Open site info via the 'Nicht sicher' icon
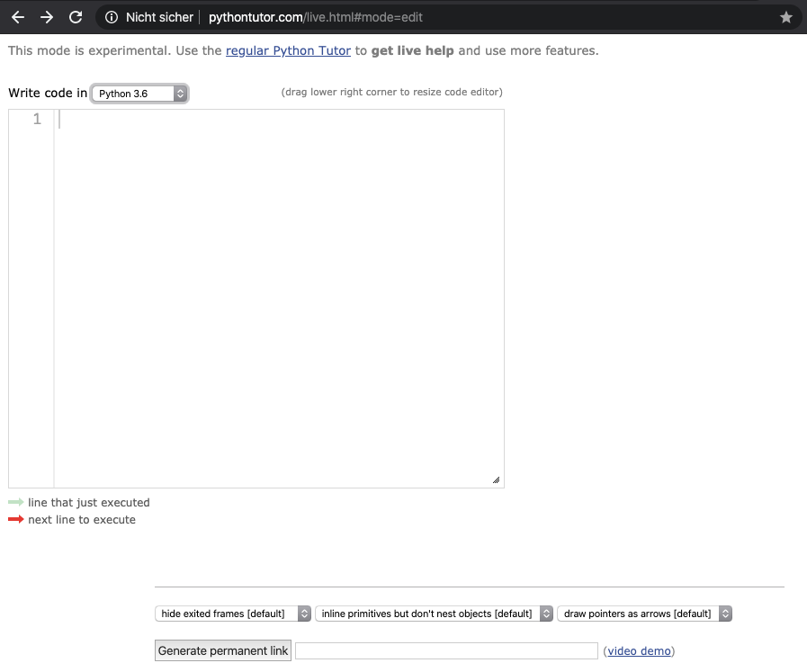 tap(112, 17)
